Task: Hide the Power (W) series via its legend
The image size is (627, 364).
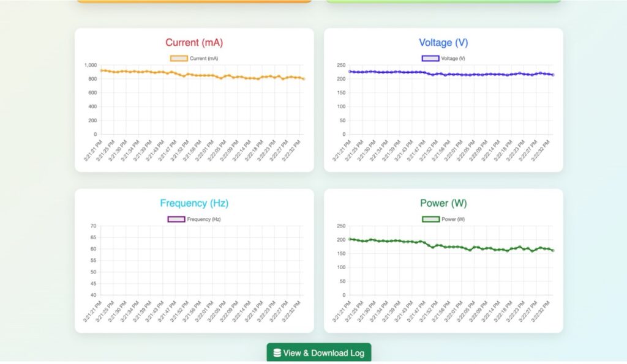Action: click(x=444, y=218)
